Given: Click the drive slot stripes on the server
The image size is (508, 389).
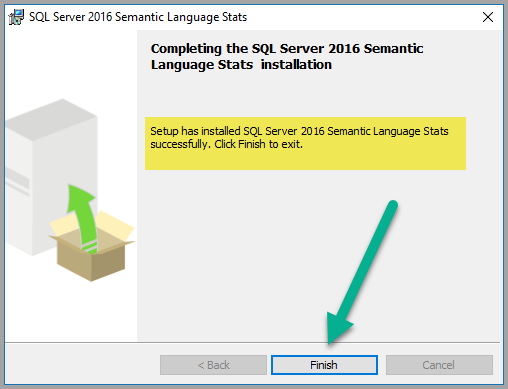Looking at the screenshot, I should pos(17,182).
